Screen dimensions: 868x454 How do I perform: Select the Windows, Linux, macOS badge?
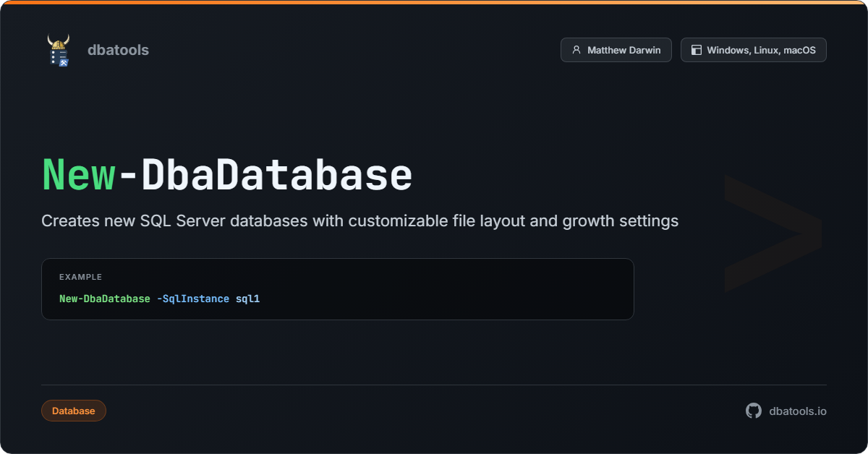753,50
